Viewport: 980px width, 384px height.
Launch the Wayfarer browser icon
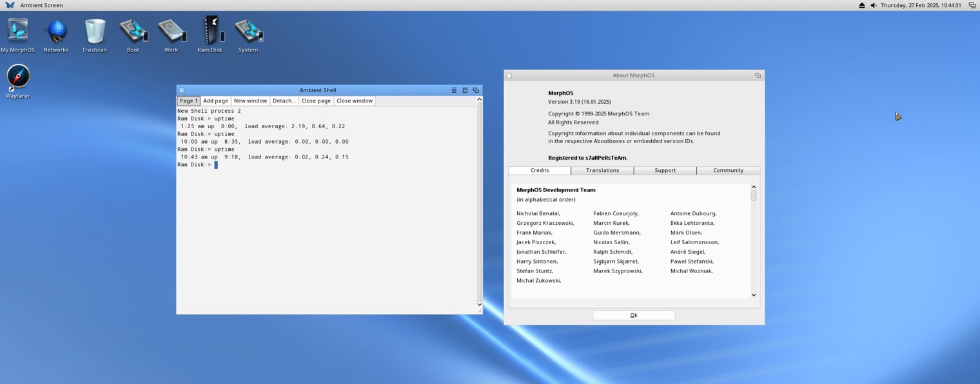[18, 81]
